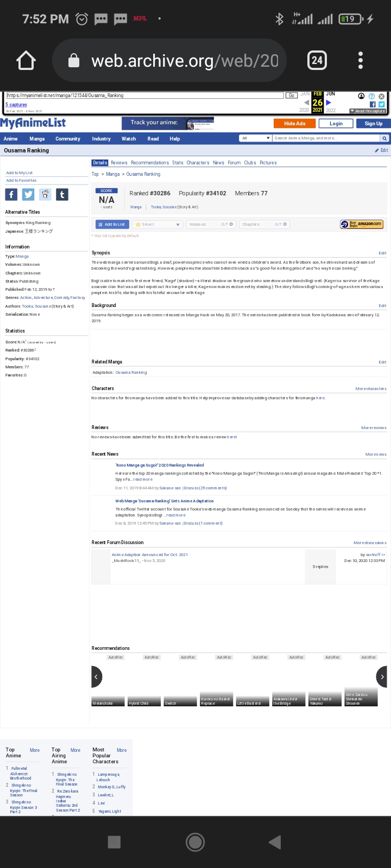Open the Wayback Machine help icon
The height and width of the screenshot is (868, 391).
click(x=371, y=96)
